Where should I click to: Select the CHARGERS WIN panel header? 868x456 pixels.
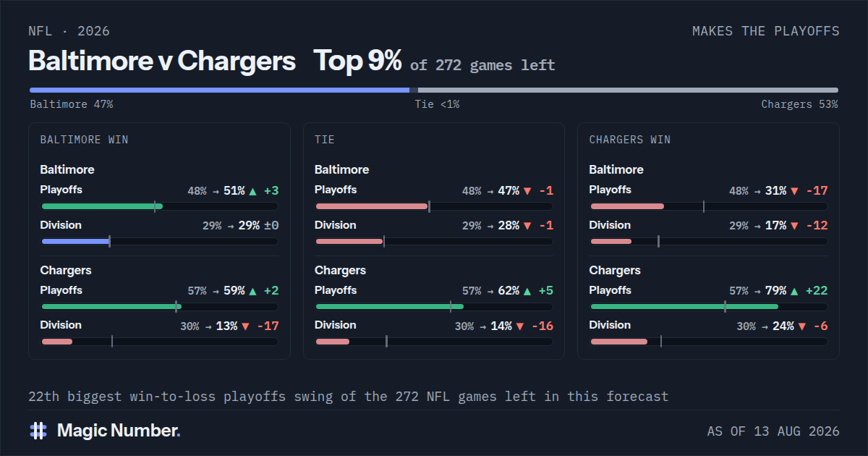coord(630,140)
